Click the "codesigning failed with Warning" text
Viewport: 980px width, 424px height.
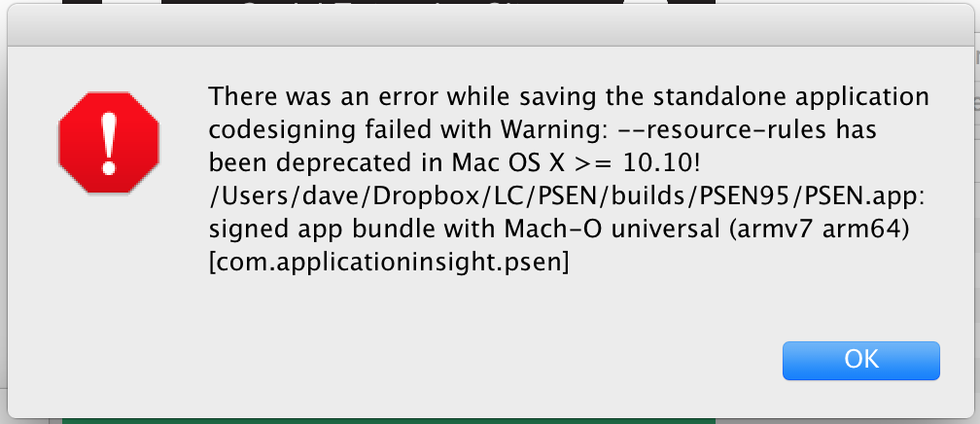409,129
